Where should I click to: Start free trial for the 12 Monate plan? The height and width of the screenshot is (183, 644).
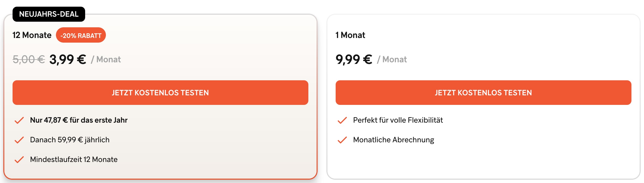click(x=160, y=93)
